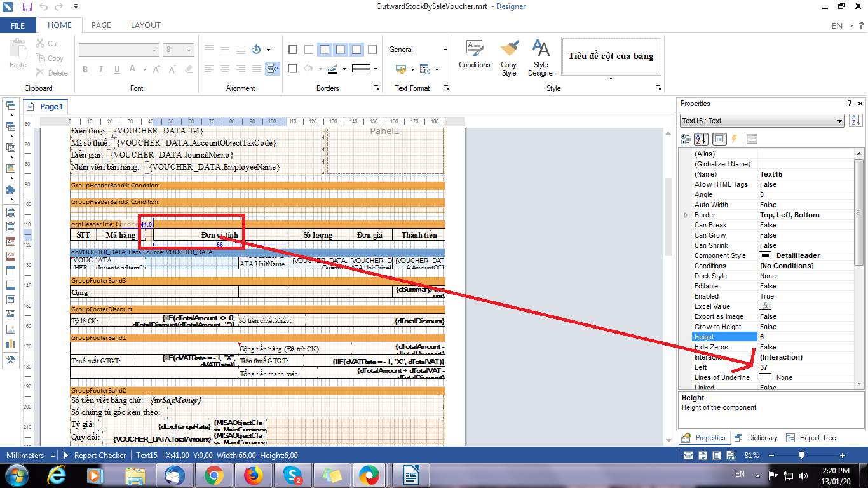Pin the Properties panel
The width and height of the screenshot is (868, 488).
tap(849, 104)
